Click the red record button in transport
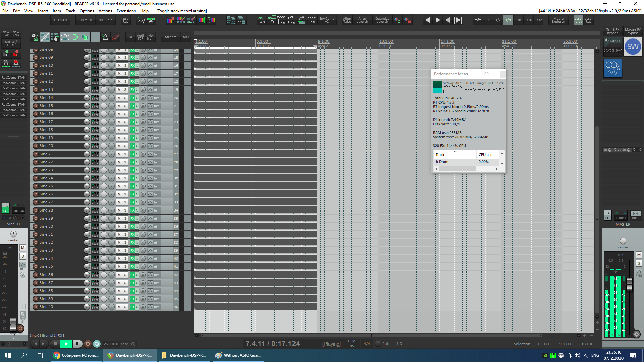The height and width of the screenshot is (362, 644). pyautogui.click(x=88, y=344)
